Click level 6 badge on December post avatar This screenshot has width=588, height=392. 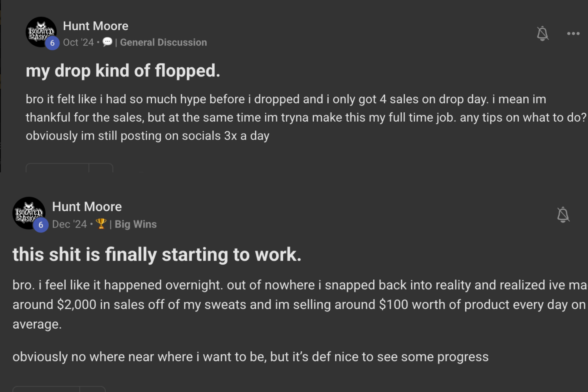(x=41, y=225)
